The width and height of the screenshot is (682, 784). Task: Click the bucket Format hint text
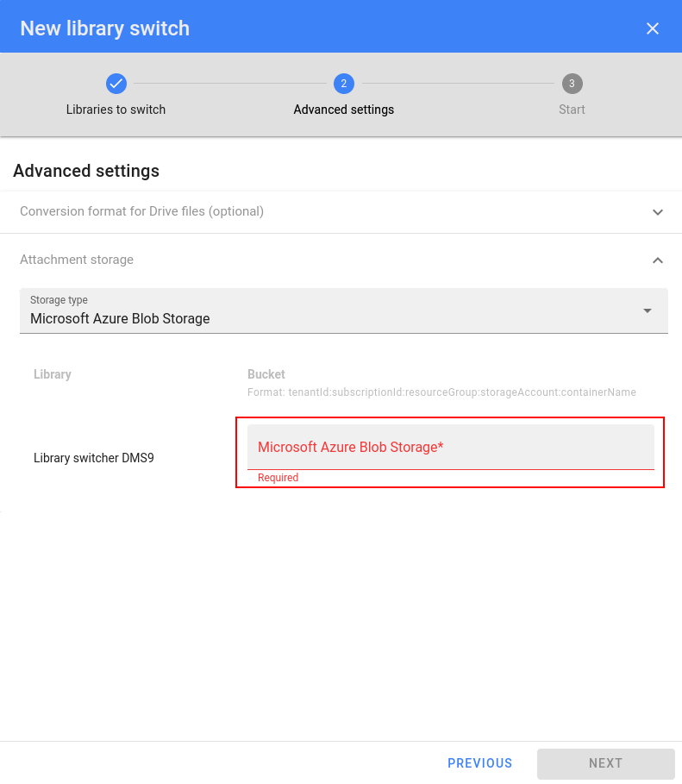click(441, 392)
